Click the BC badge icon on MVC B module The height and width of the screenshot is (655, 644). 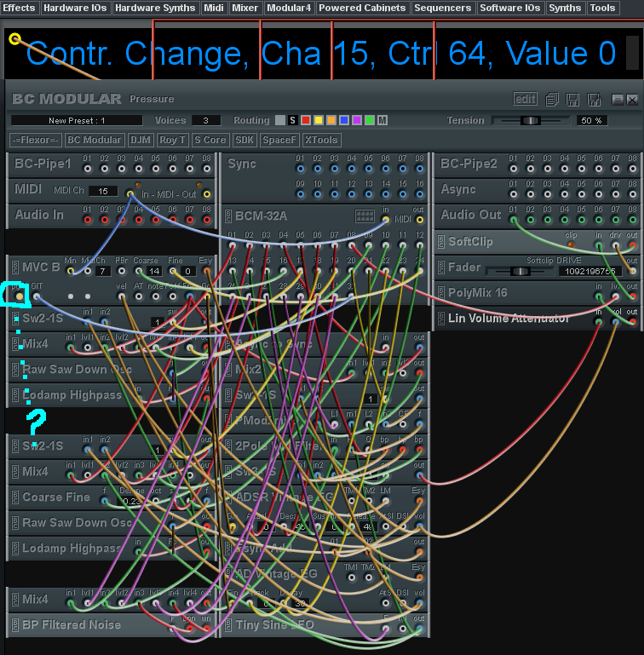tap(14, 267)
